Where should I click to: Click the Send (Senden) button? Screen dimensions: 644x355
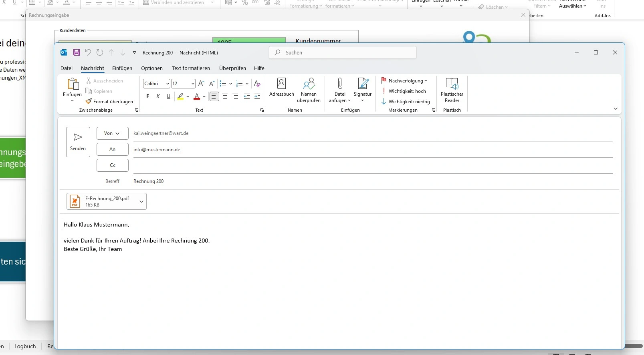pyautogui.click(x=78, y=142)
